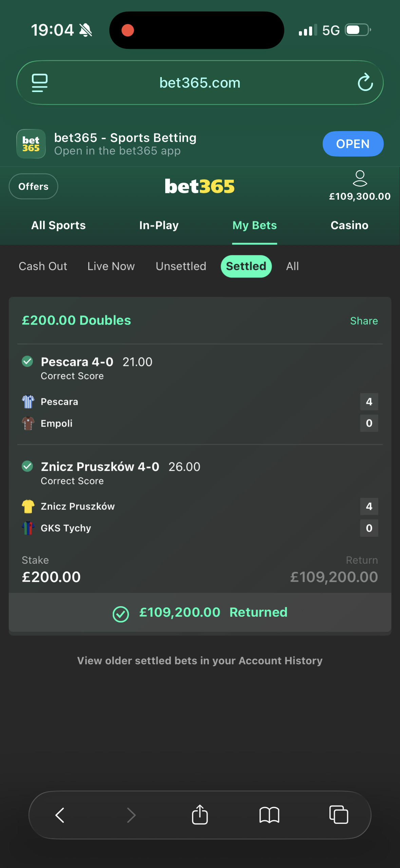Image resolution: width=400 pixels, height=868 pixels.
Task: Open the In-Play tab
Action: 159,225
